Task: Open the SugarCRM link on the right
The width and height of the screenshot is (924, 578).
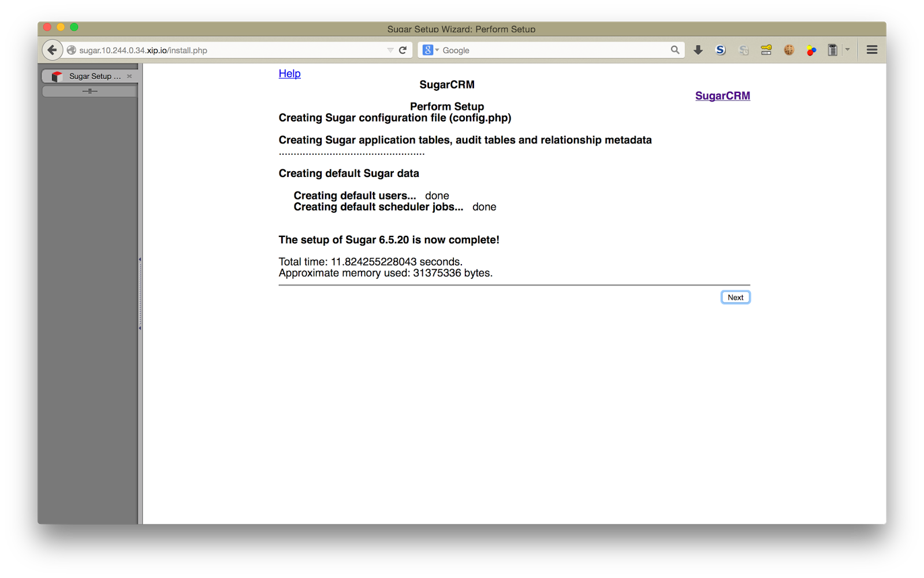Action: click(x=722, y=96)
